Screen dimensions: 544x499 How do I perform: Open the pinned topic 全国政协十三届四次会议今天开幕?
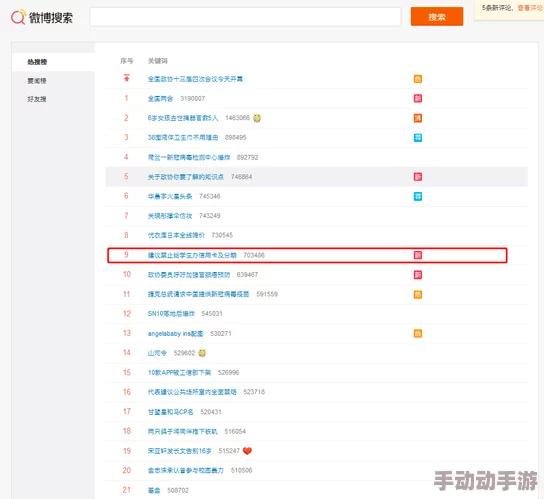coord(195,79)
